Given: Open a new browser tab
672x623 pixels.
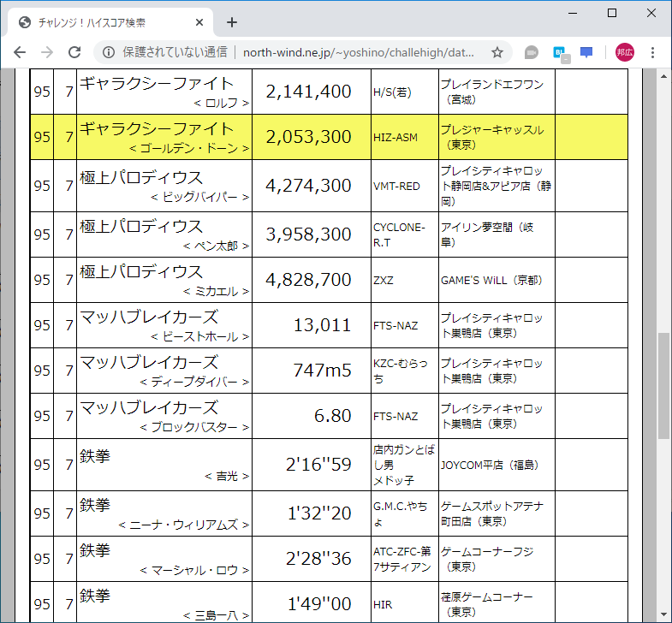Looking at the screenshot, I should pos(232,22).
